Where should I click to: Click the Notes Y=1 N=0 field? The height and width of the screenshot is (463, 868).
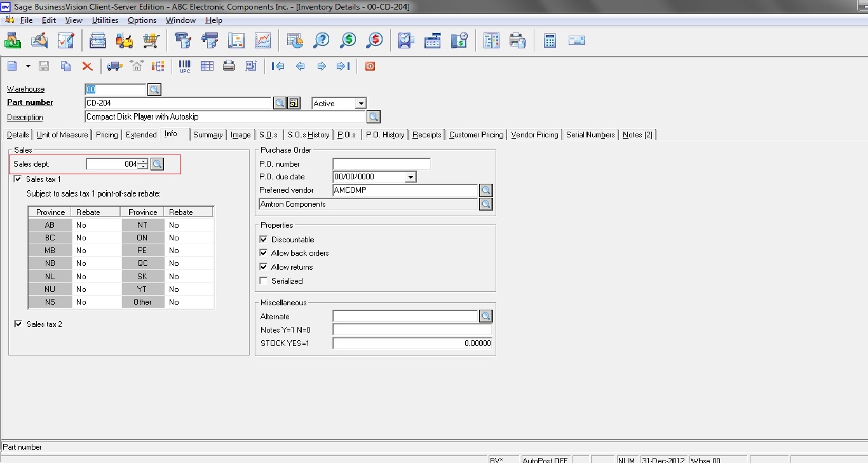(x=412, y=330)
